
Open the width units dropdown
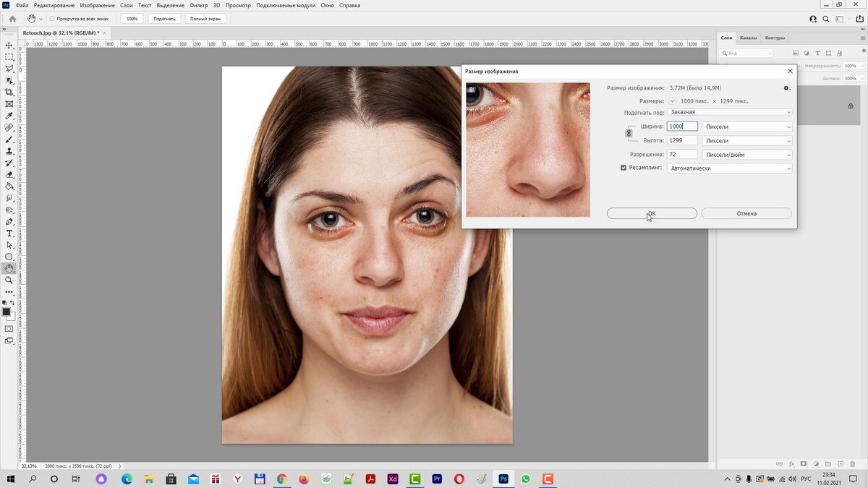[x=747, y=127]
